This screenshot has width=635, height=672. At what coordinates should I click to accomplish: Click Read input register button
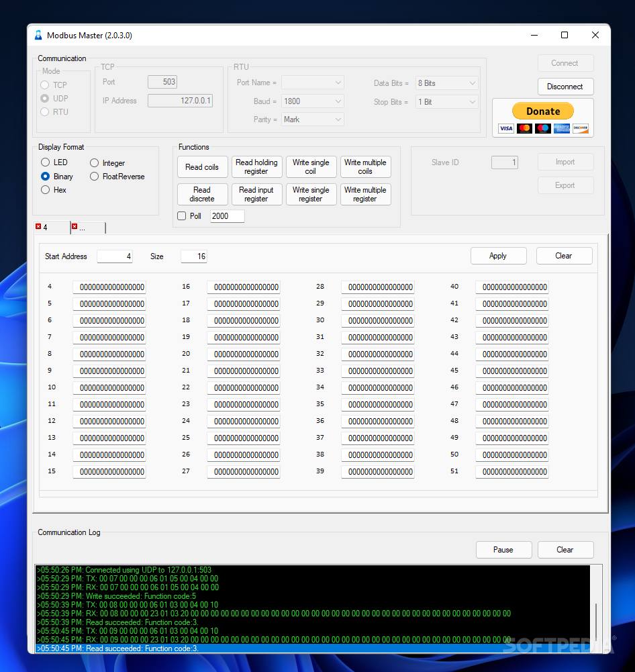pos(256,195)
